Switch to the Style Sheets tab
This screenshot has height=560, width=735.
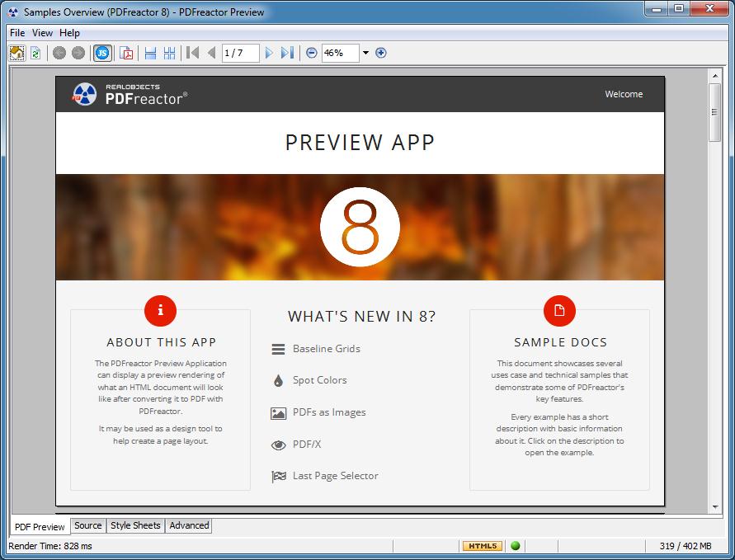[135, 525]
